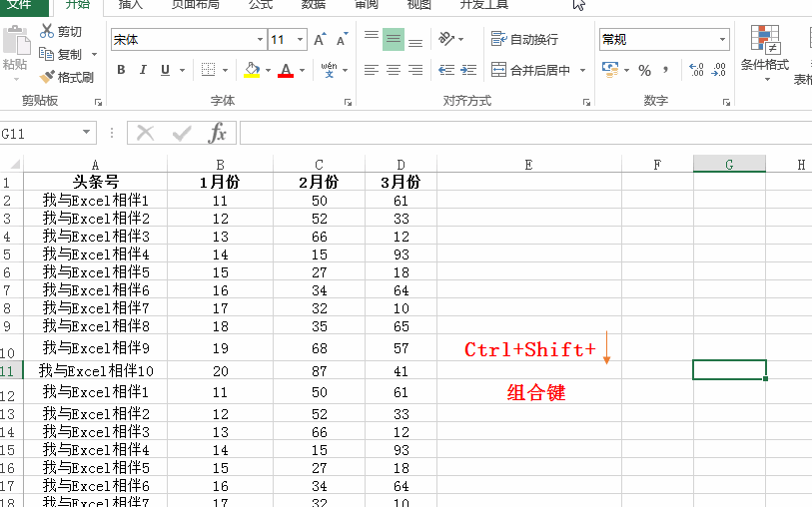Switch to 插入 Insert tab
Viewport: 812px width, 507px height.
click(130, 5)
